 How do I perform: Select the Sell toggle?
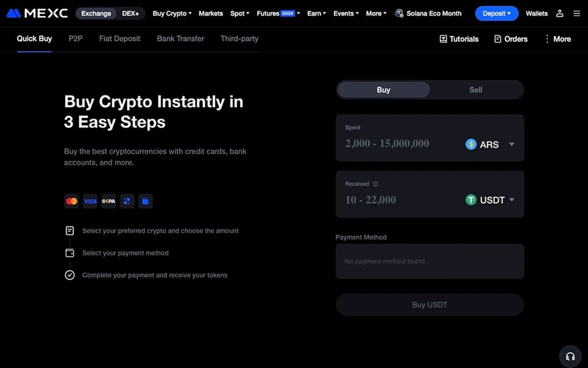click(476, 90)
